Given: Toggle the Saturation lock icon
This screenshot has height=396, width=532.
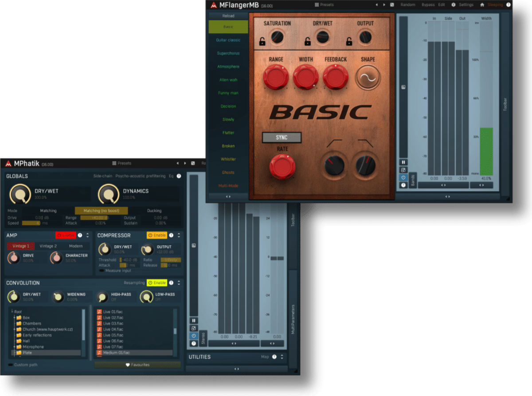Looking at the screenshot, I should point(263,42).
